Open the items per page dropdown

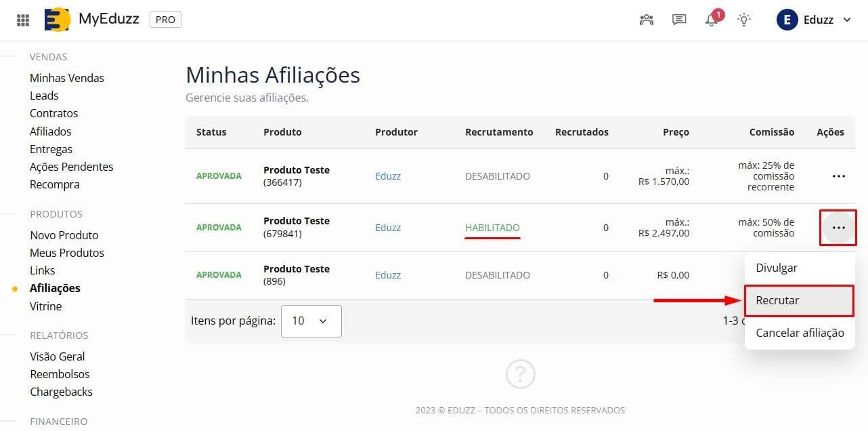tap(311, 321)
